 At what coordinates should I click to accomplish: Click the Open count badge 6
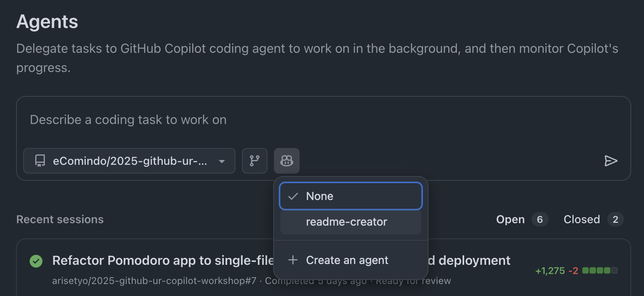(x=540, y=219)
